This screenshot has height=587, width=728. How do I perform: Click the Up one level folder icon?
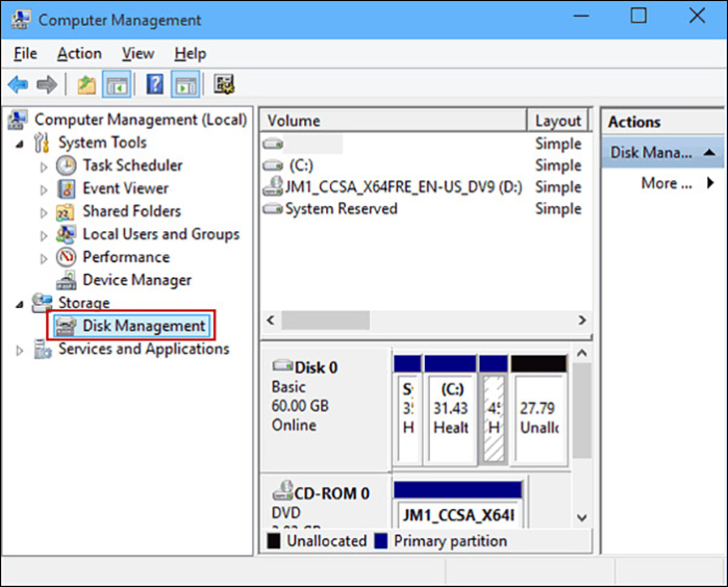coord(87,85)
